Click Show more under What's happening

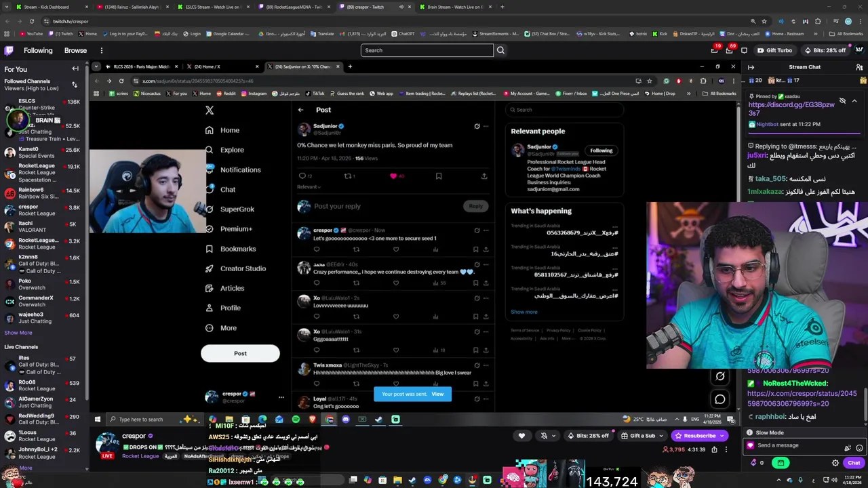[524, 312]
